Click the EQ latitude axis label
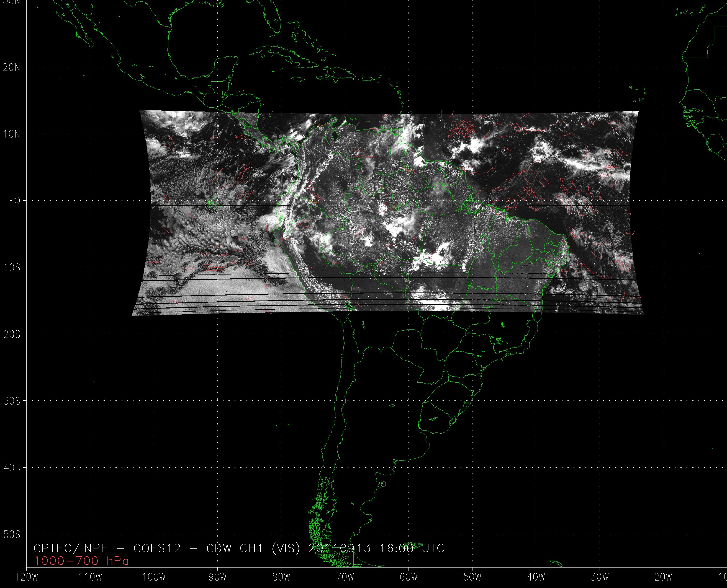This screenshot has height=588, width=727. 15,201
